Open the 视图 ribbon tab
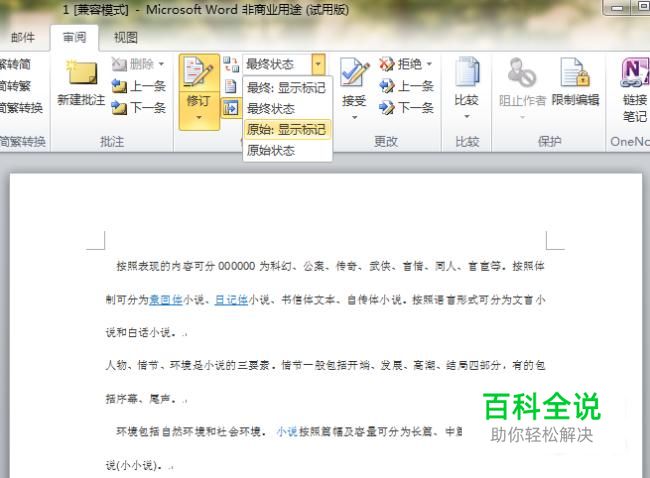The width and height of the screenshot is (650, 478). [126, 38]
